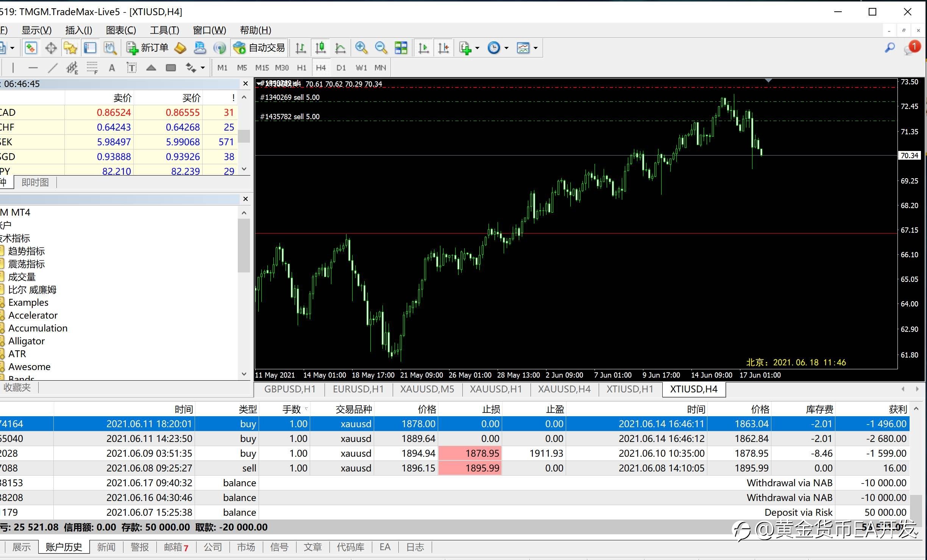Image resolution: width=927 pixels, height=560 pixels.
Task: Open the search magnifier in top right
Action: 890,48
